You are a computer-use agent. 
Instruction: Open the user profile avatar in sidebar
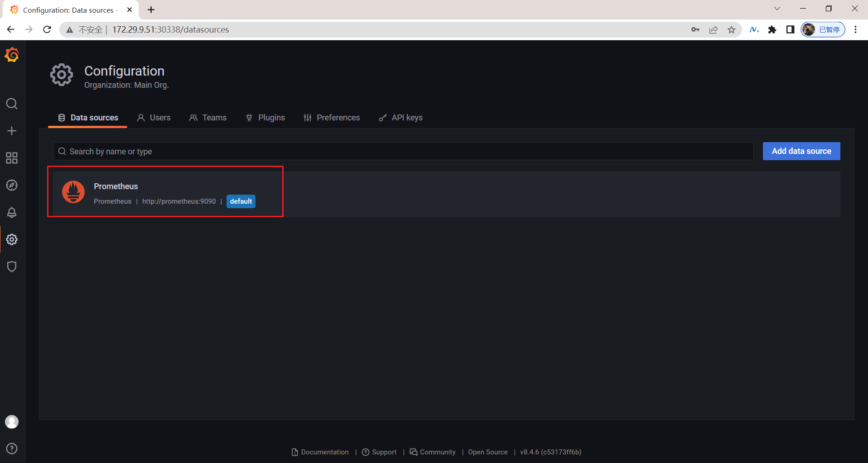[12, 422]
